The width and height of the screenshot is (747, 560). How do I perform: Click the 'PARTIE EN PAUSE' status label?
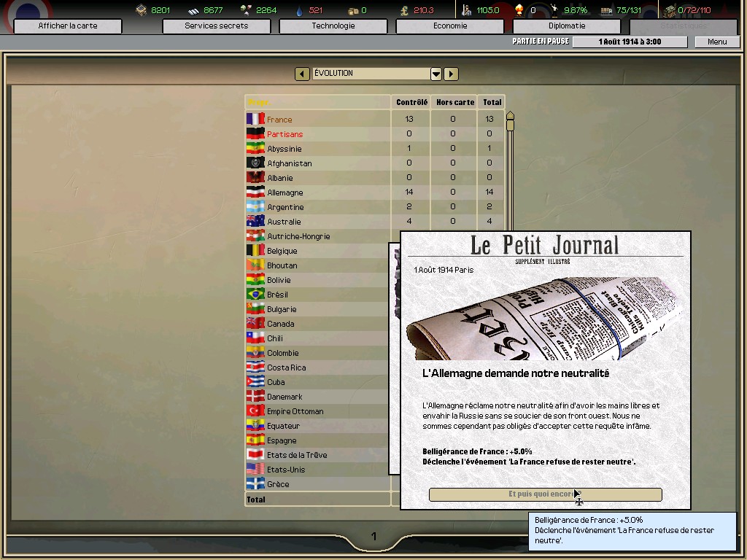[x=541, y=42]
